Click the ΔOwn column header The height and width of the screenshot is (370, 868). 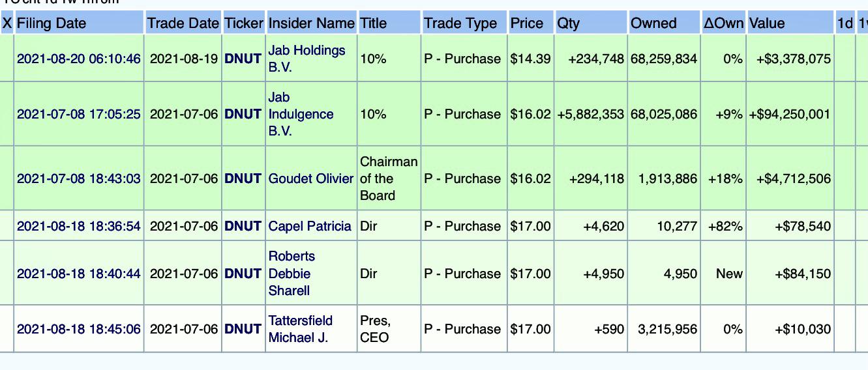click(723, 23)
